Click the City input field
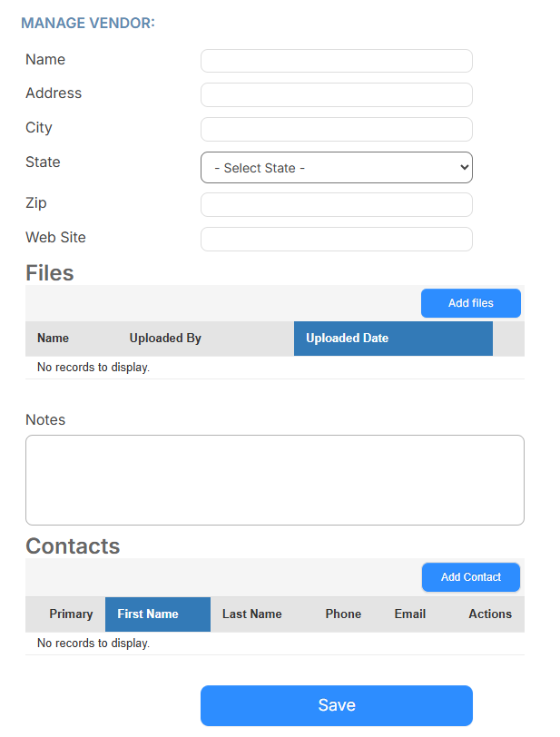 pos(336,129)
